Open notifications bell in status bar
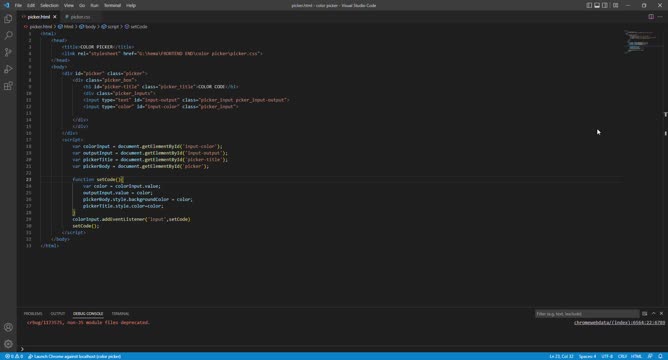 click(x=660, y=356)
